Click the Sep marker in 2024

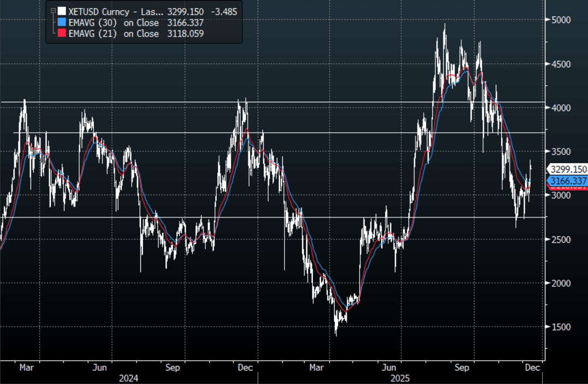[173, 368]
